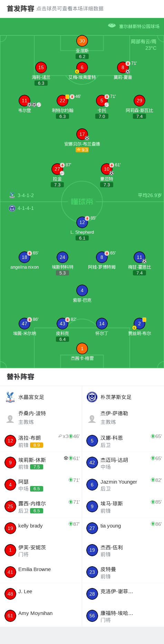
Task: Open substitute 埃莉斯-休斯 number 9 entry
Action: pos(41,463)
